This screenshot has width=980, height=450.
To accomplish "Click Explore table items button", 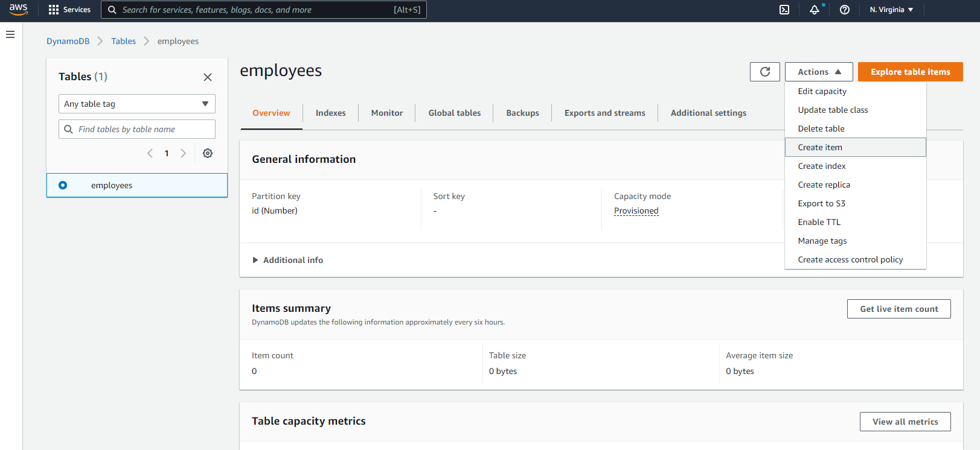I will click(x=911, y=72).
